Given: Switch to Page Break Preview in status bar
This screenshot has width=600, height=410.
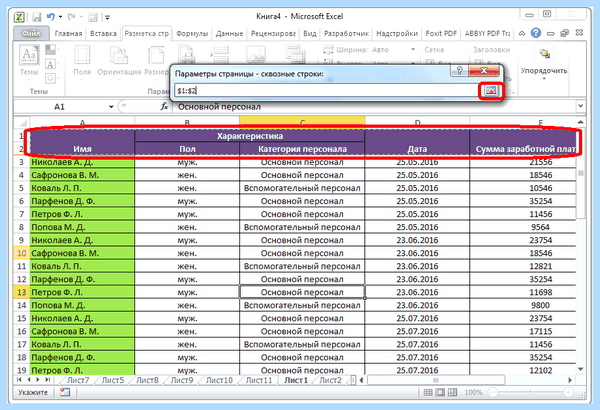Looking at the screenshot, I should tap(453, 392).
